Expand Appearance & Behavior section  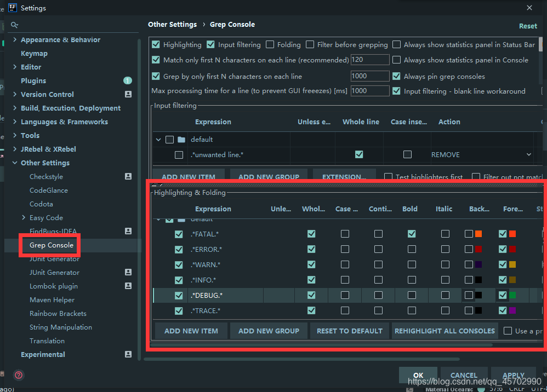click(x=15, y=39)
